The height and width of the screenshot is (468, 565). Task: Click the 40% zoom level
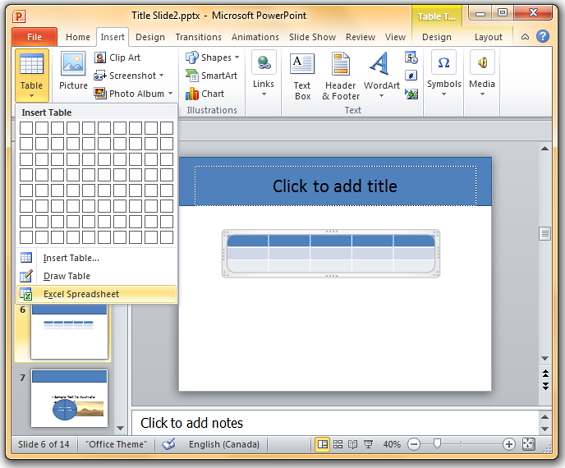point(392,445)
